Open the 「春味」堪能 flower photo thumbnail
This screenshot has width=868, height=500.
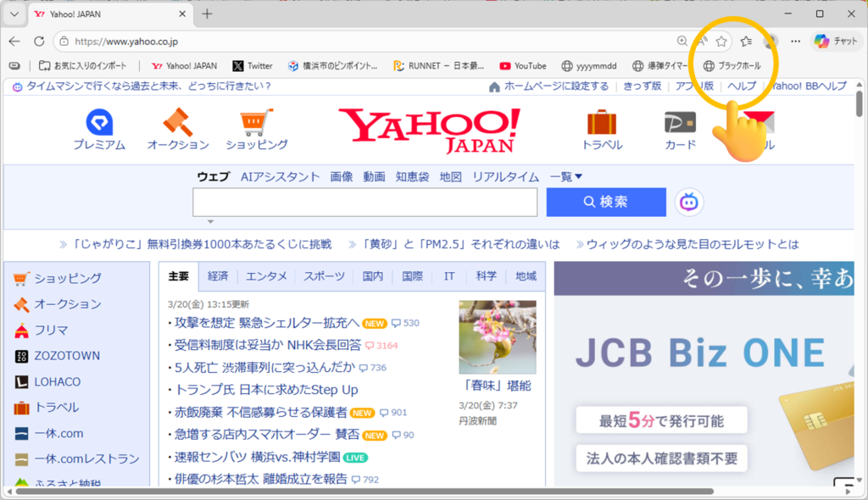point(498,337)
